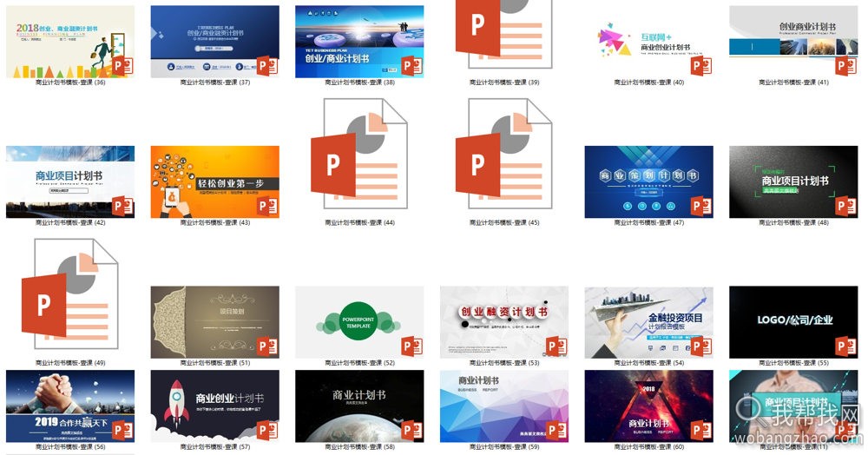
Task: Click file name 商业计划书模板-壹课 (51)
Action: point(214,363)
